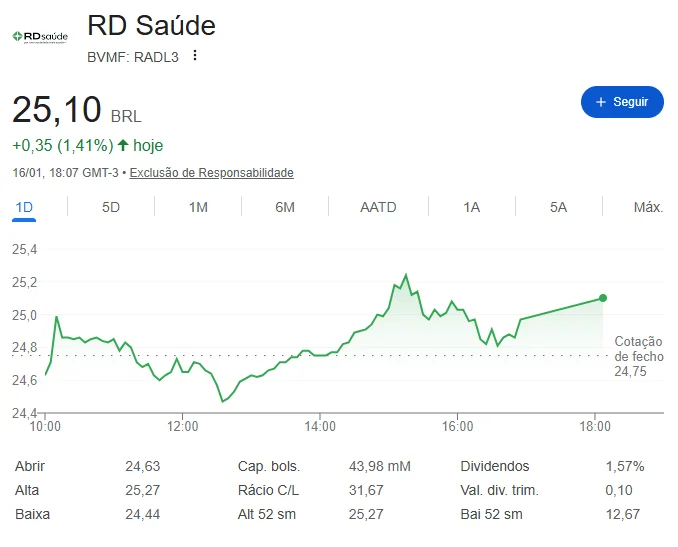
Task: Click the RD Saúde company title
Action: (x=151, y=26)
